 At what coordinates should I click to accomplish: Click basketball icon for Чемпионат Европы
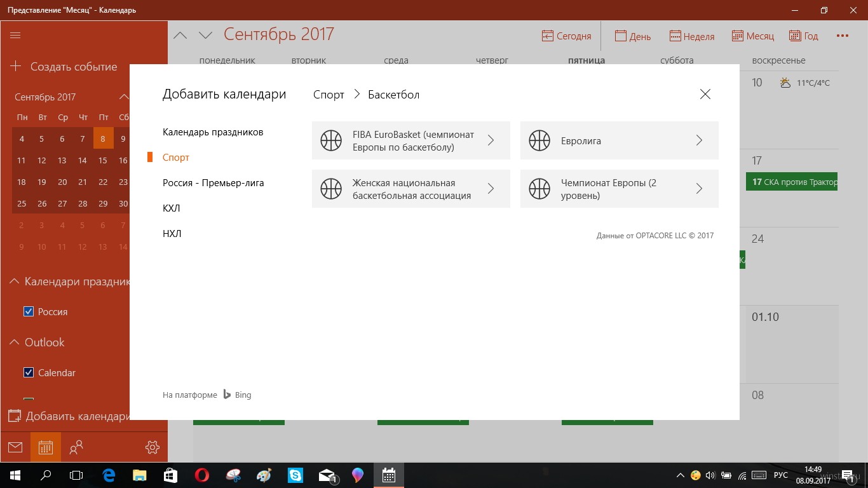click(539, 189)
